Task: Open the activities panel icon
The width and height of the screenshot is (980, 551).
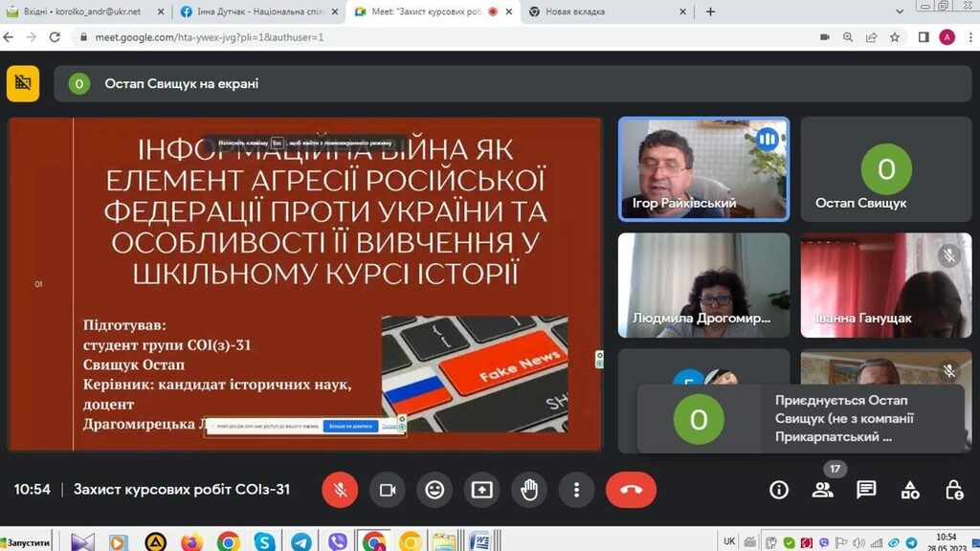Action: tap(910, 490)
